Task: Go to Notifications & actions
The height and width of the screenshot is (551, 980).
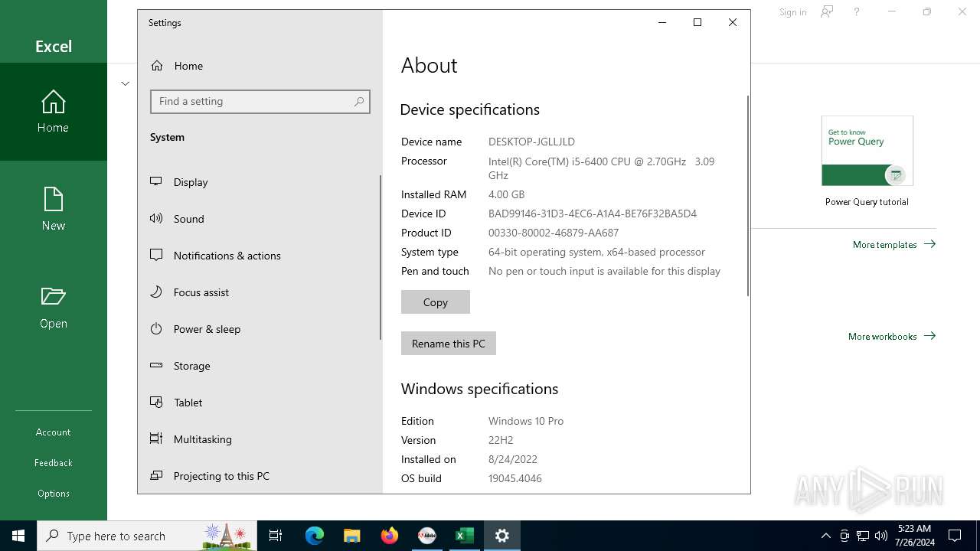Action: [x=259, y=256]
